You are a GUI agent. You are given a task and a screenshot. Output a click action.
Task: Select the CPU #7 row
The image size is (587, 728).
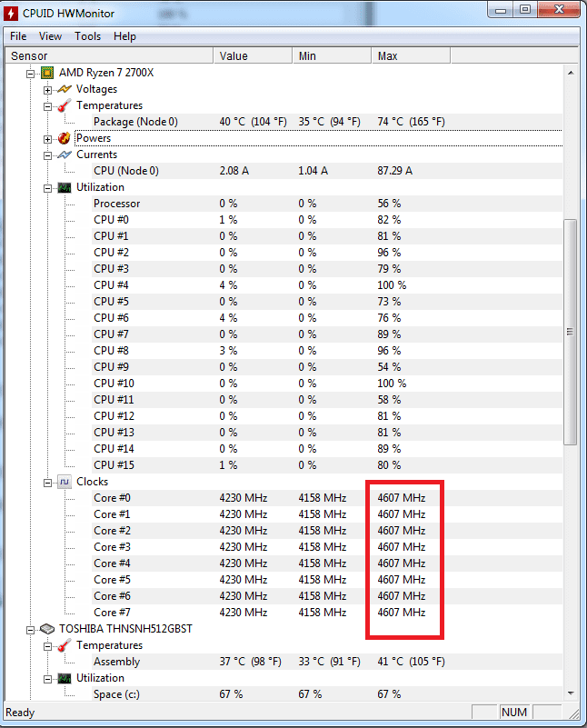(327, 334)
